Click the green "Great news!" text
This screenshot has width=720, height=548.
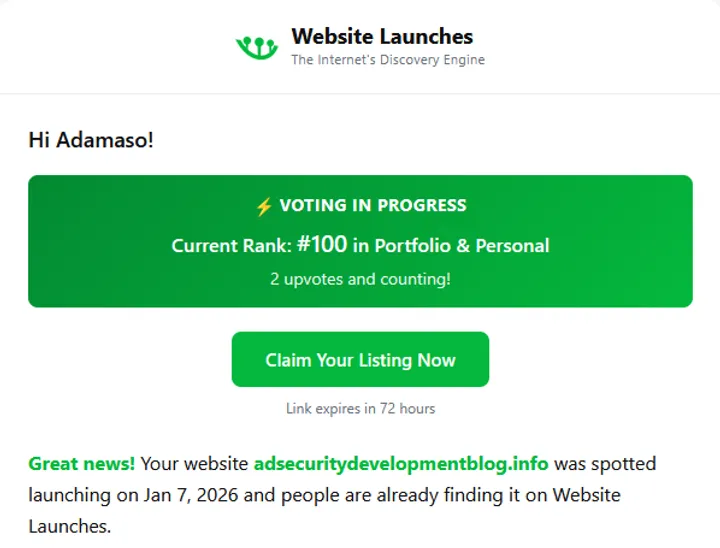pyautogui.click(x=81, y=464)
